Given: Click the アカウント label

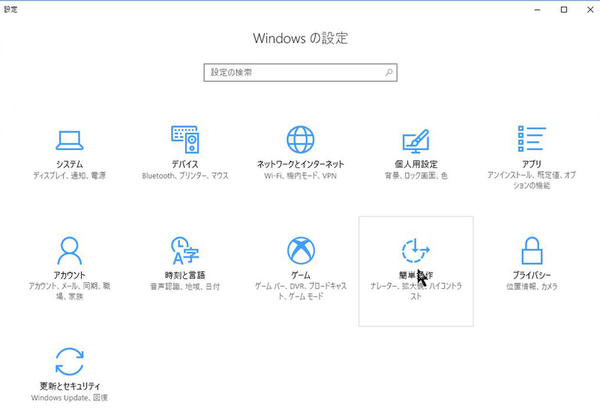Looking at the screenshot, I should click(69, 275).
